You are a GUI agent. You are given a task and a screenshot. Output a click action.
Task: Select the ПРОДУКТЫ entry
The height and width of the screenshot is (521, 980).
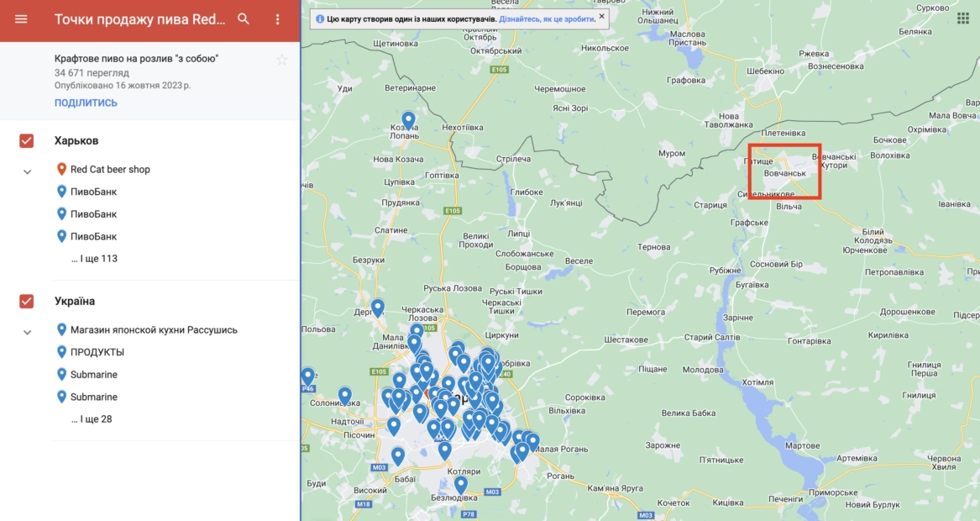(97, 352)
